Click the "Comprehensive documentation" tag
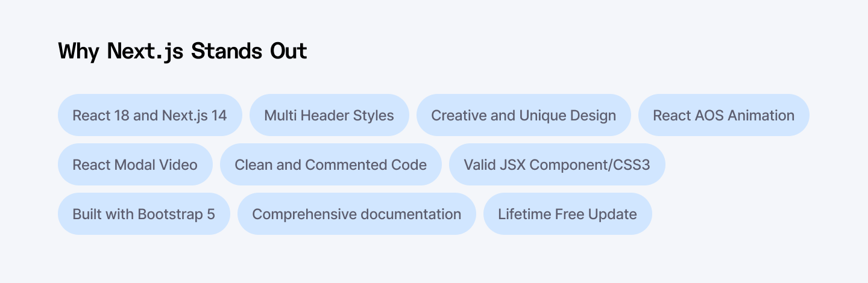This screenshot has height=283, width=868. click(x=356, y=214)
